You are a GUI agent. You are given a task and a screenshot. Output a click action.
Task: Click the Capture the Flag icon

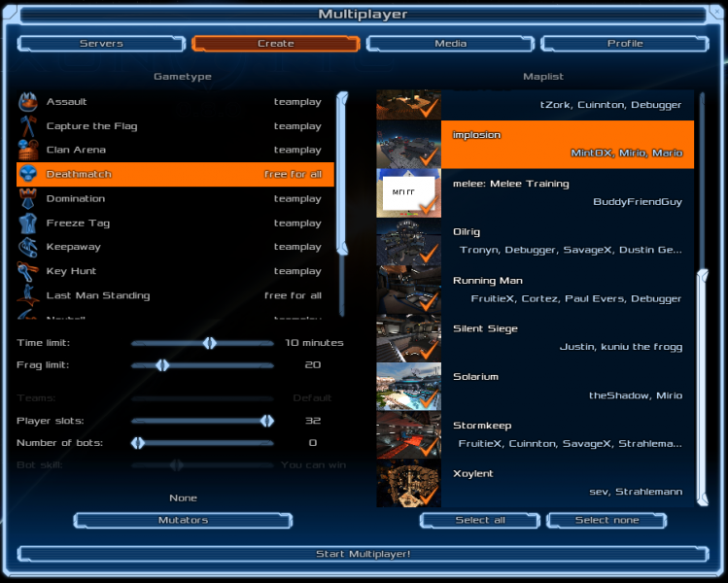tap(28, 125)
